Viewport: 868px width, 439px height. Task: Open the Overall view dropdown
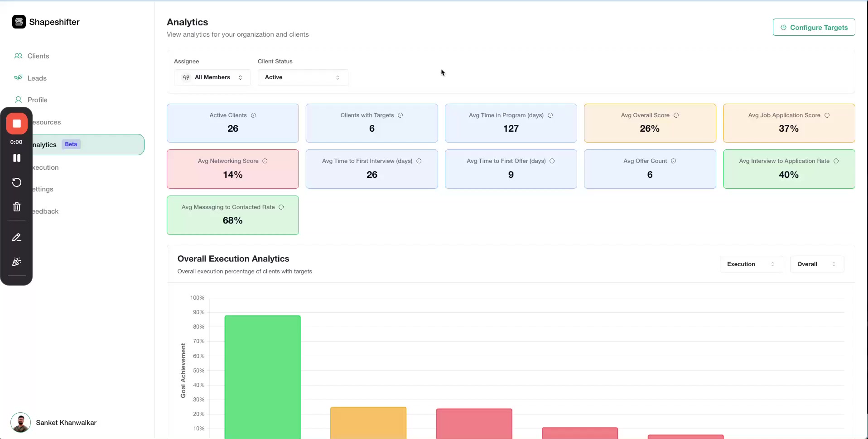coord(816,264)
